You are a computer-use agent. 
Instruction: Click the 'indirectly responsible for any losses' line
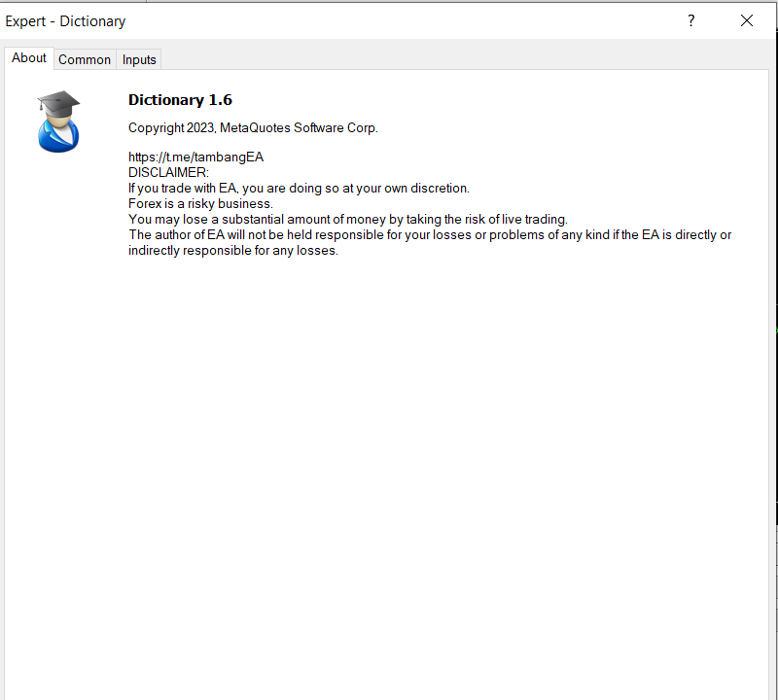[x=233, y=251]
